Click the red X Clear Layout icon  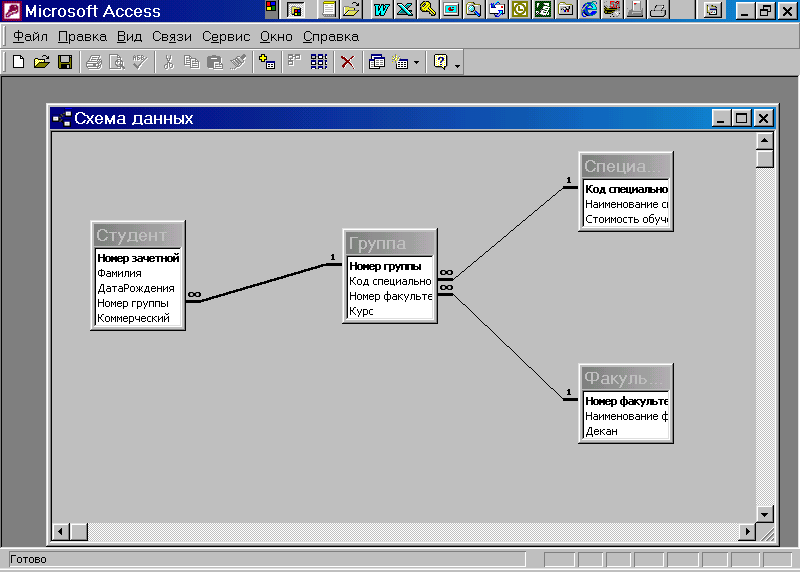[x=347, y=62]
